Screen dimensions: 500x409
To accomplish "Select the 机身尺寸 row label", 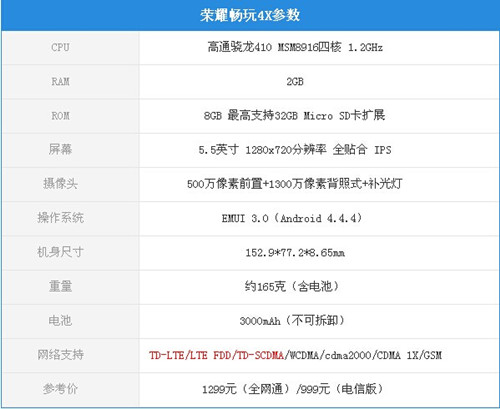I will click(60, 252).
